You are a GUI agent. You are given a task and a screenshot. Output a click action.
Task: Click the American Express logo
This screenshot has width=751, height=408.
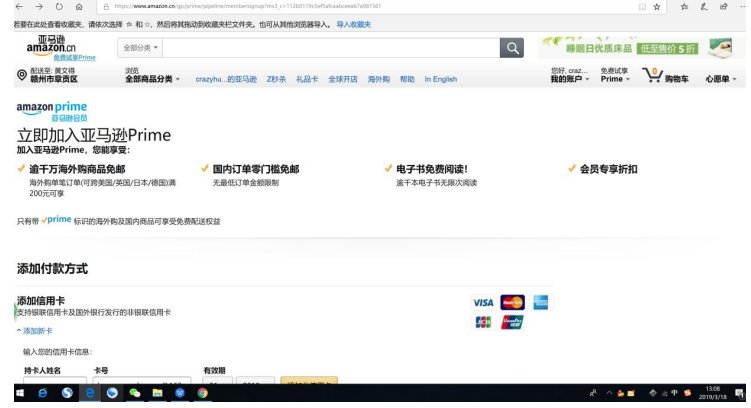pyautogui.click(x=541, y=303)
